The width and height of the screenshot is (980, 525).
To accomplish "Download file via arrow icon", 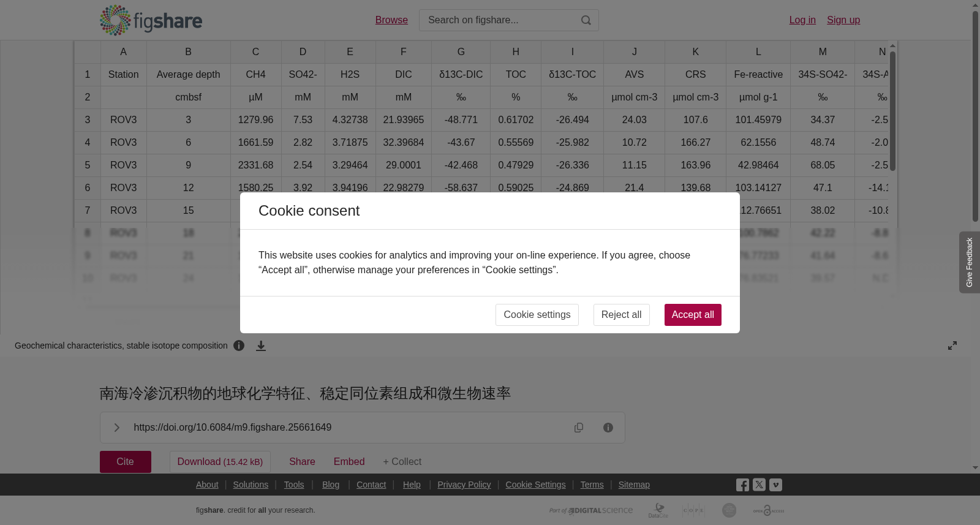I will [x=261, y=346].
